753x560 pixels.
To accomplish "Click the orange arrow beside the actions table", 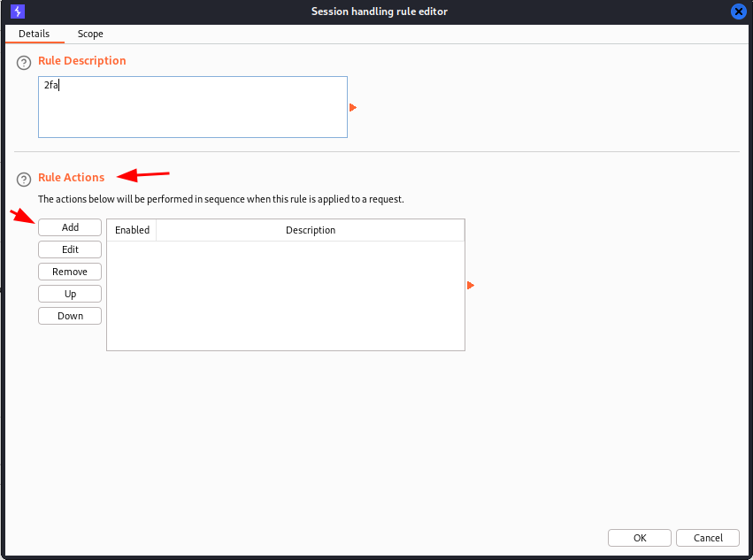I will [471, 285].
